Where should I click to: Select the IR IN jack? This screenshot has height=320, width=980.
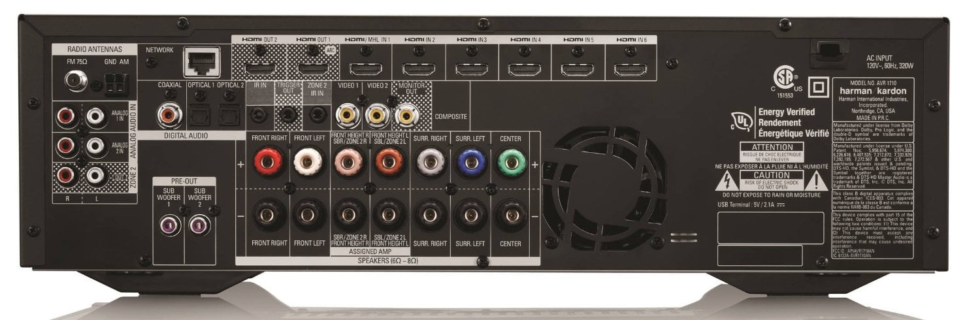click(x=260, y=116)
